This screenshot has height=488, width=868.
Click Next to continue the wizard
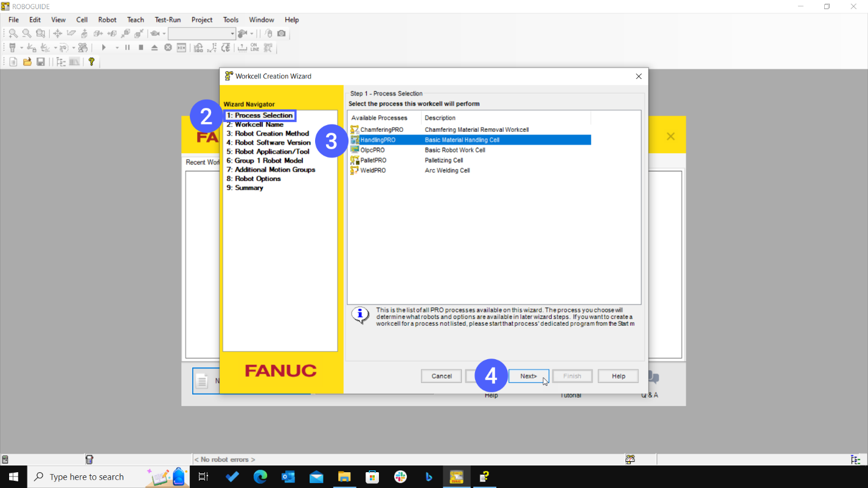coord(528,376)
